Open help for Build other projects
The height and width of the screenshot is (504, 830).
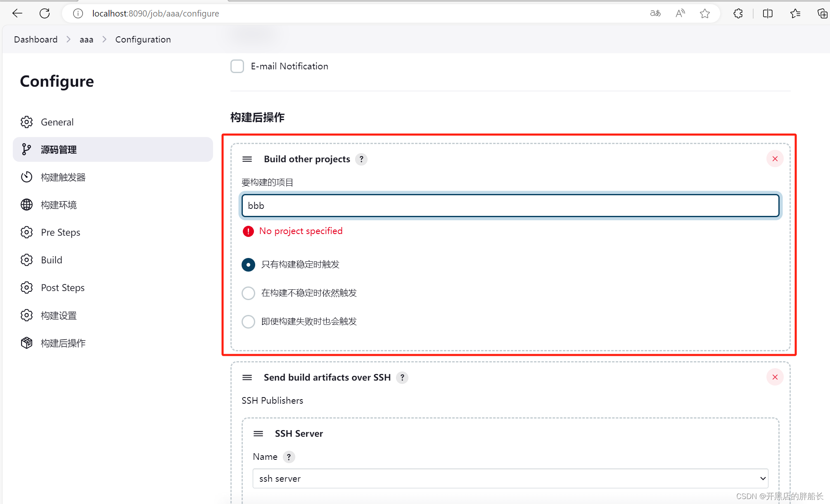click(361, 159)
